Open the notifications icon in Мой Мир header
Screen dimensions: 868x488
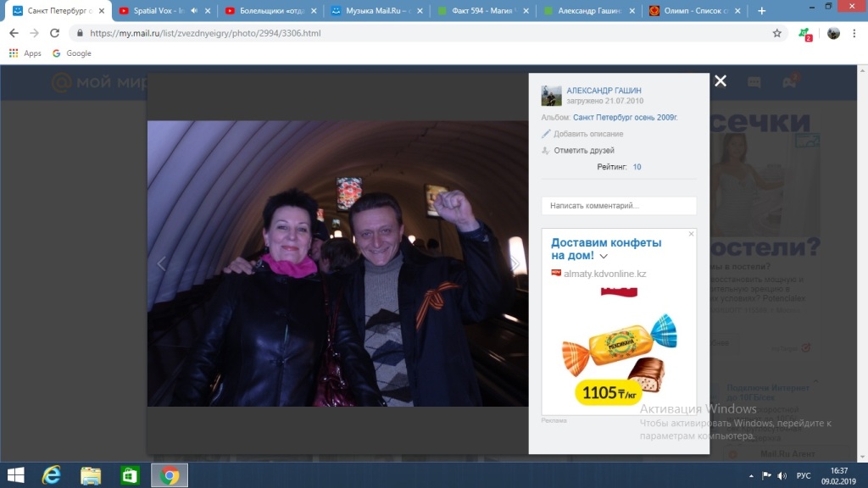(x=790, y=82)
